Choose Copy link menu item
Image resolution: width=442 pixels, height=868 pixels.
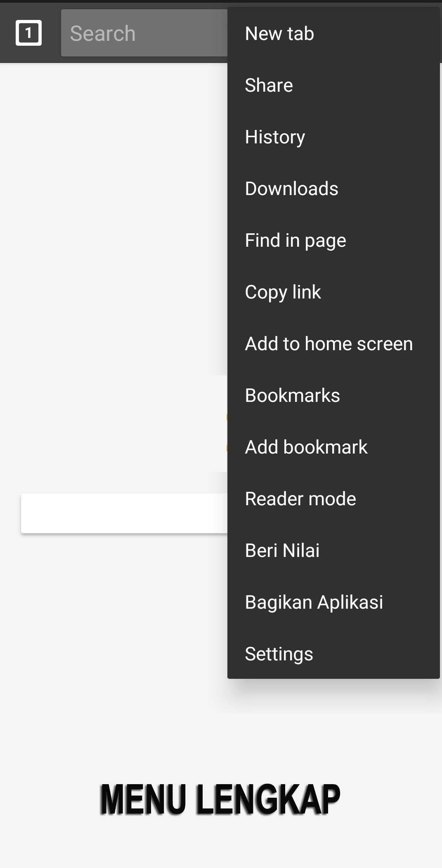pyautogui.click(x=333, y=292)
